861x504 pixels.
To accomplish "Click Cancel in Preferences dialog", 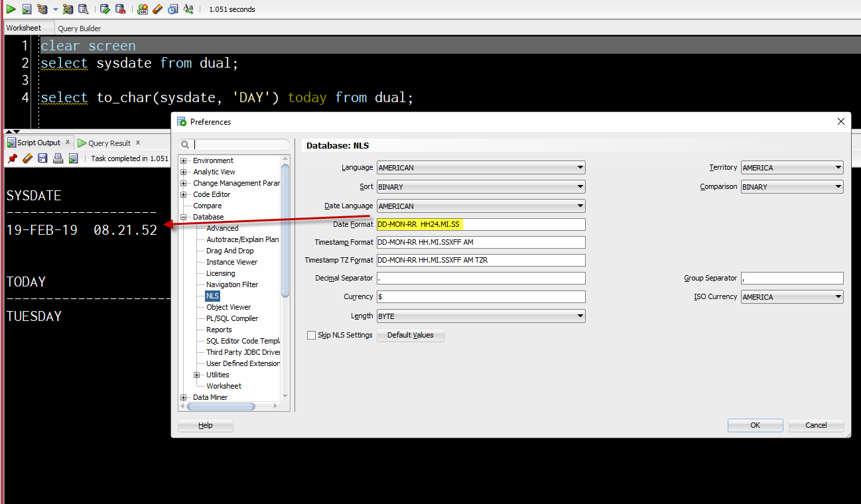I will click(816, 425).
